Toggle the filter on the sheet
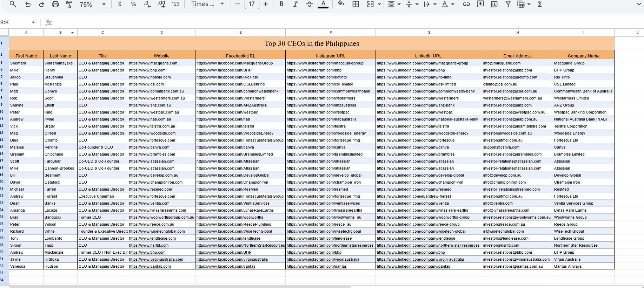 (x=508, y=4)
